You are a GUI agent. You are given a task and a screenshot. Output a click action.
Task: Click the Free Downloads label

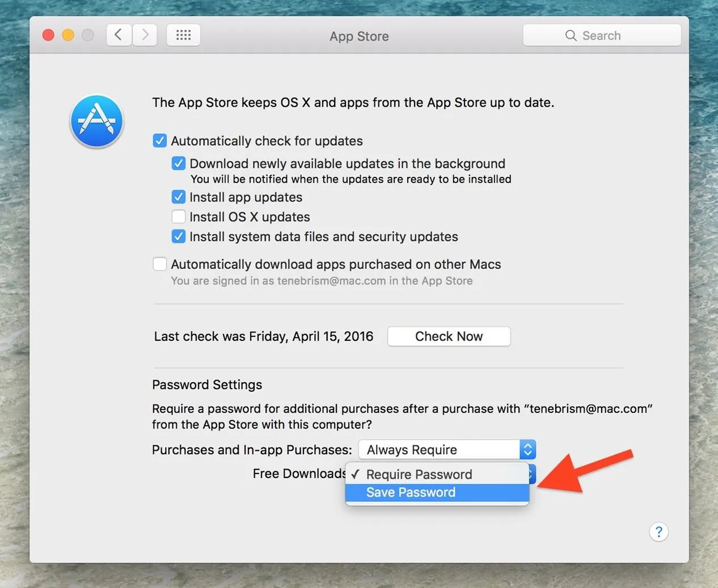tap(299, 473)
